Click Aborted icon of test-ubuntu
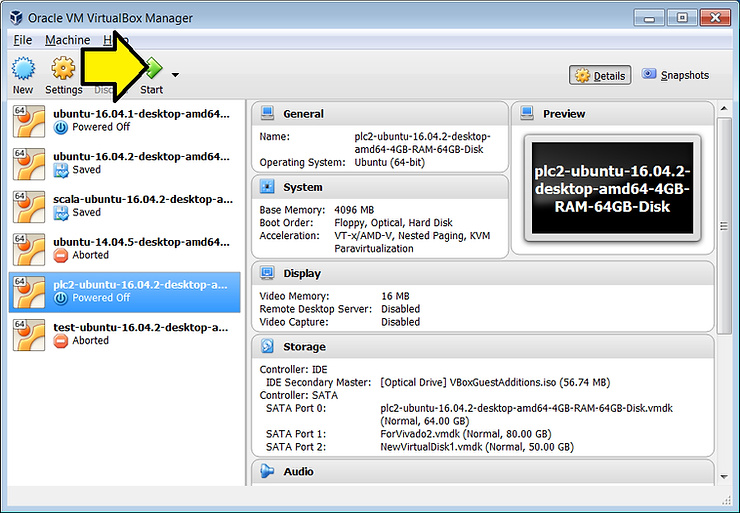Screen dimensions: 740x513 [x=60, y=341]
